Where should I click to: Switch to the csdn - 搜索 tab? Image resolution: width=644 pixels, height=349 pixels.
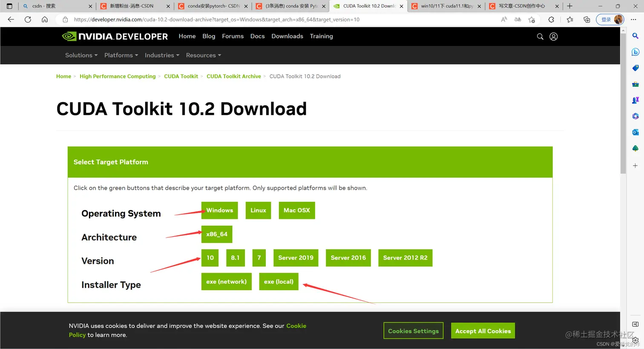point(57,6)
